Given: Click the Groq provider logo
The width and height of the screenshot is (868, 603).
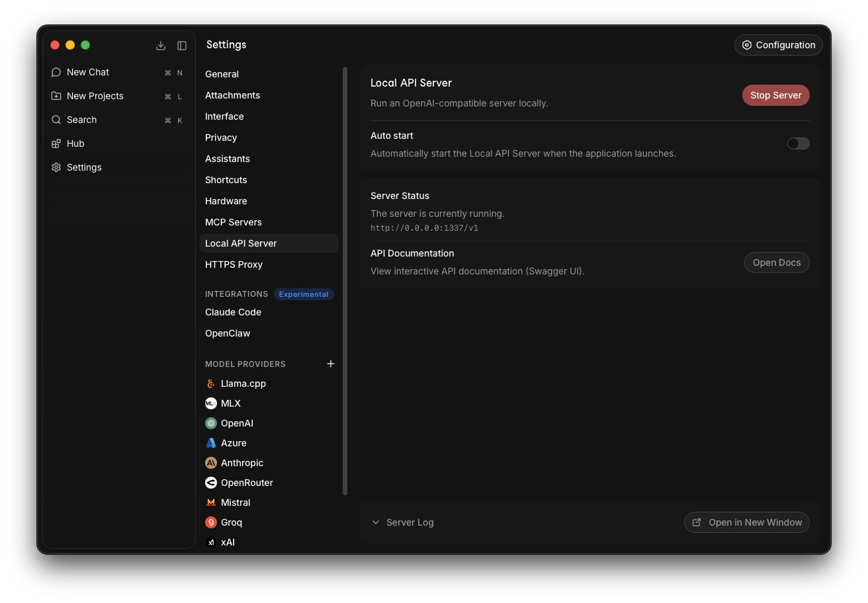Looking at the screenshot, I should point(211,522).
